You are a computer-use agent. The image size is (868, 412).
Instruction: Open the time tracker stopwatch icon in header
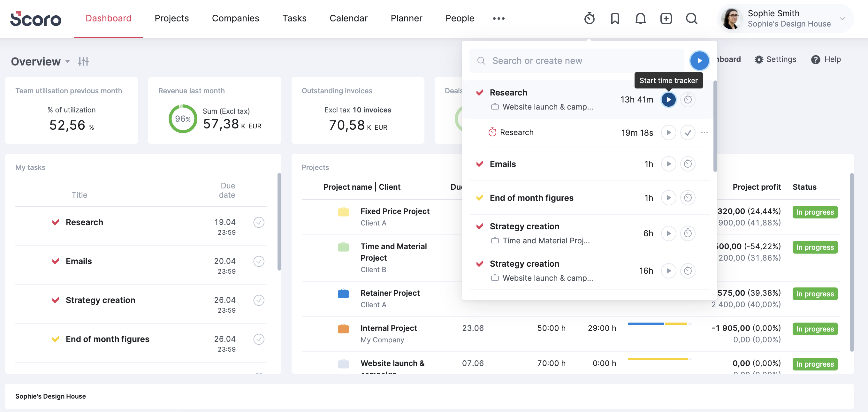click(589, 18)
